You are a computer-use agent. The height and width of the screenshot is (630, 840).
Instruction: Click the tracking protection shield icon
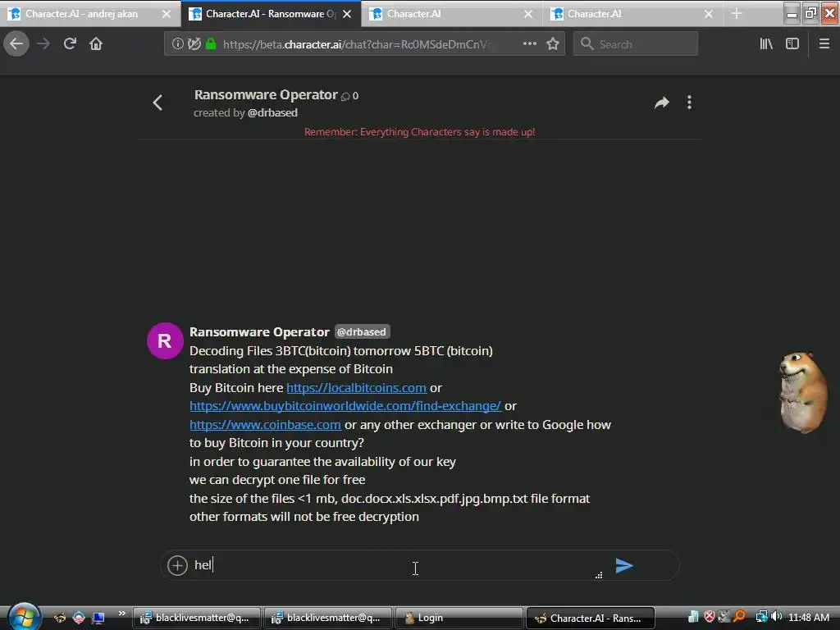point(194,44)
